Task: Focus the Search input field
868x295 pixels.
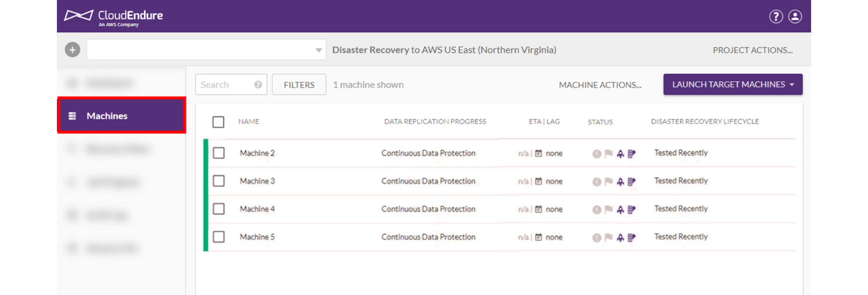Action: pyautogui.click(x=231, y=85)
